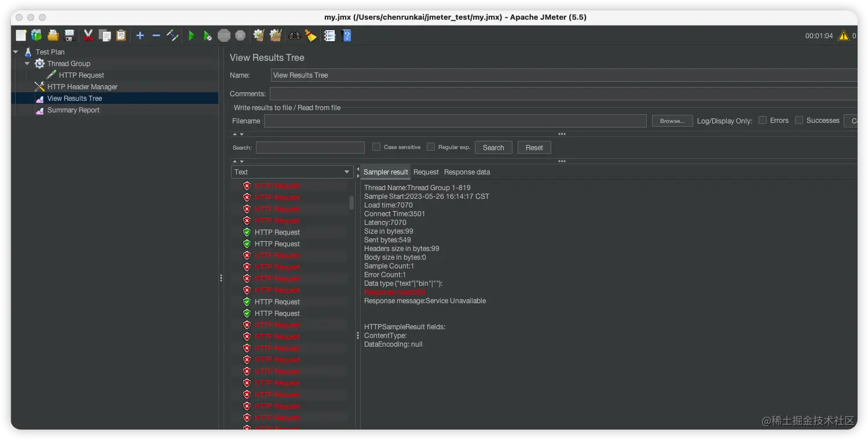Click the Search button

493,148
